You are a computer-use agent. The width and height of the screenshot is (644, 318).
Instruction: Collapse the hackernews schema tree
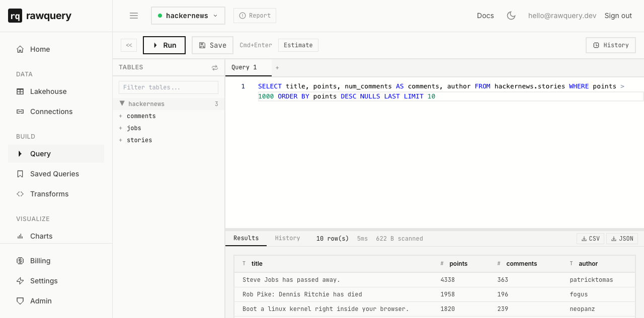169,104
